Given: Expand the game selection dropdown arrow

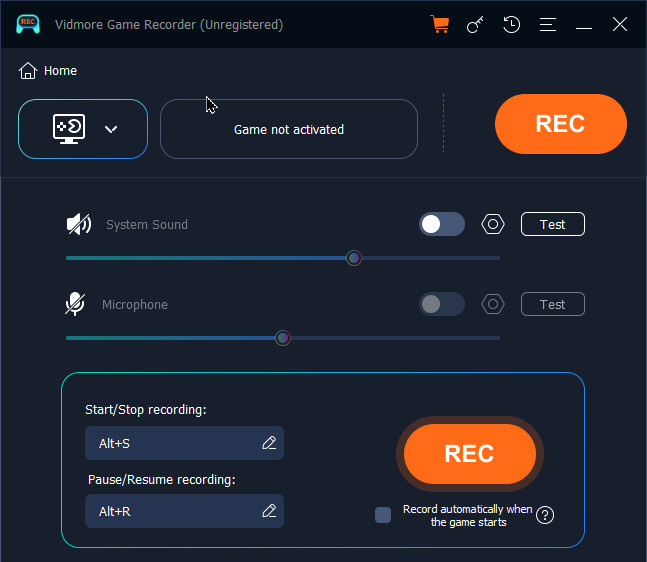Looking at the screenshot, I should click(x=111, y=130).
